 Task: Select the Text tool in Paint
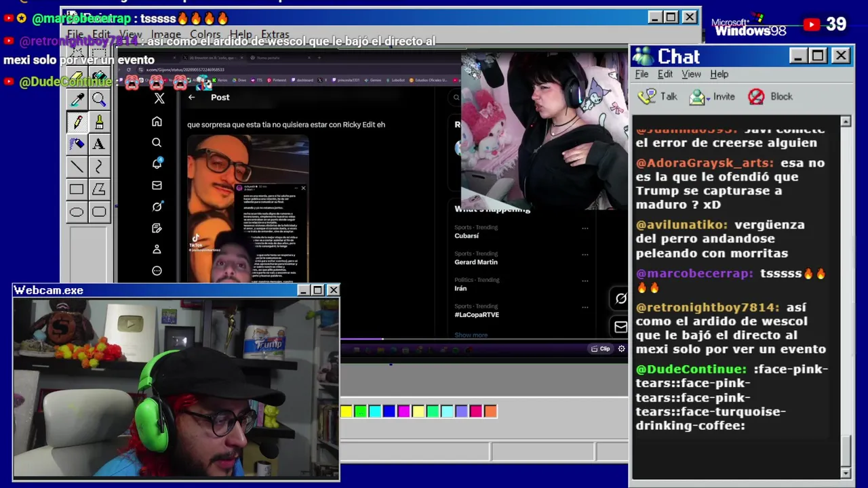[x=99, y=144]
